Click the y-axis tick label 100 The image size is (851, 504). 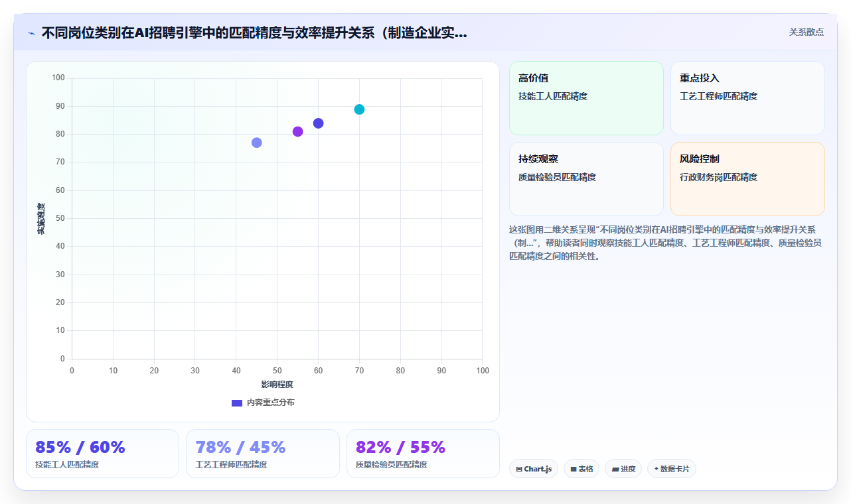[58, 78]
